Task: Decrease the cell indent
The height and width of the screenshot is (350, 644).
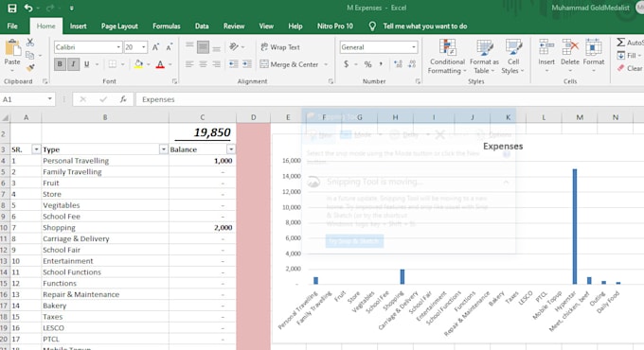Action: pyautogui.click(x=233, y=64)
